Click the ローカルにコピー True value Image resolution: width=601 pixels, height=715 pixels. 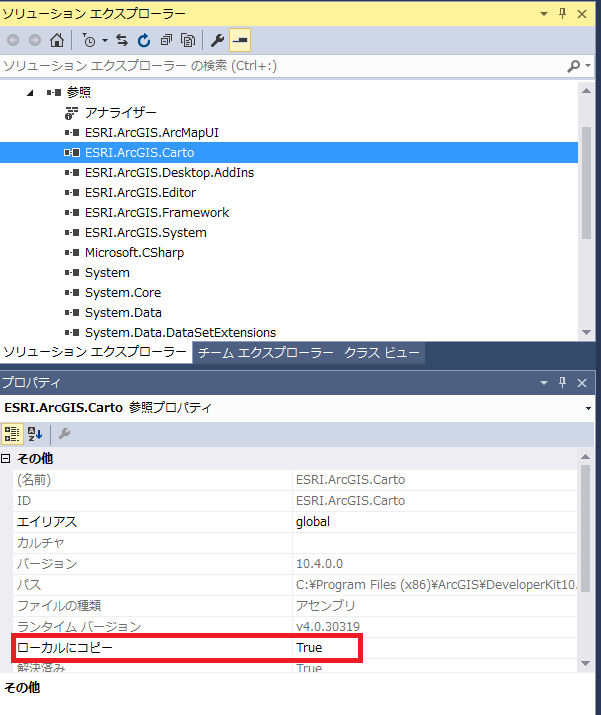pyautogui.click(x=309, y=648)
